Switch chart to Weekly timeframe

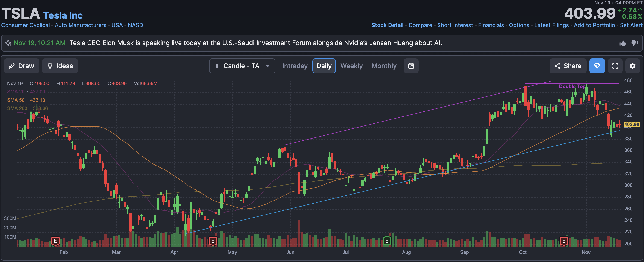coord(351,66)
